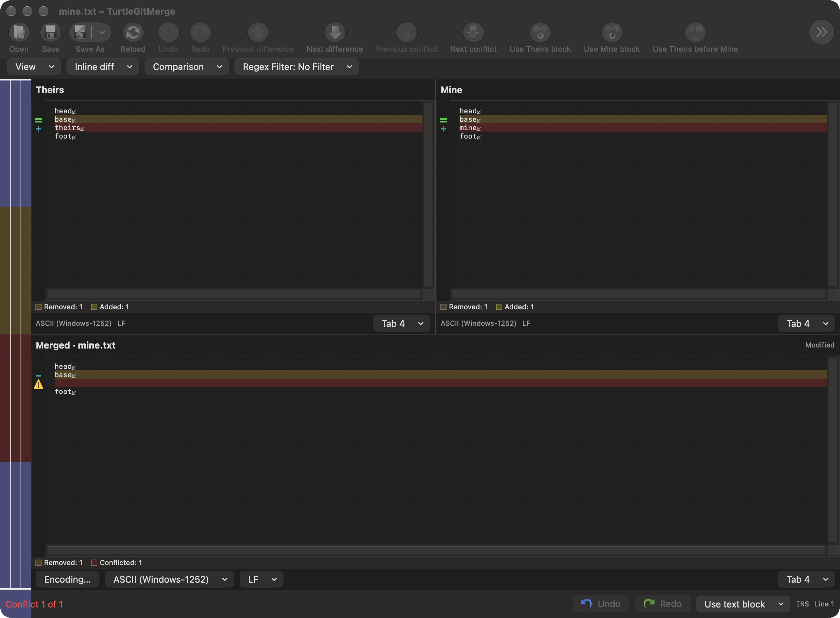Open the Use text block dropdown button

[x=743, y=604]
